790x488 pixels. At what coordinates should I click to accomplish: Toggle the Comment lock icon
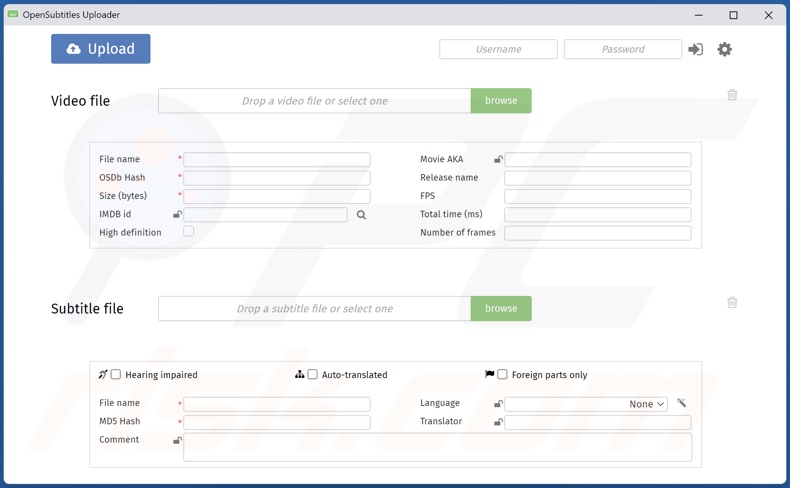tap(177, 441)
